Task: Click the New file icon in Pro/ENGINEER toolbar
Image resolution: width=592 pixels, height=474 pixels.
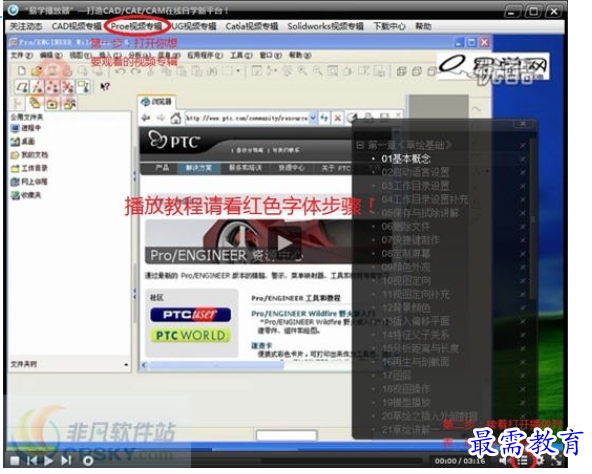Action: pyautogui.click(x=22, y=71)
